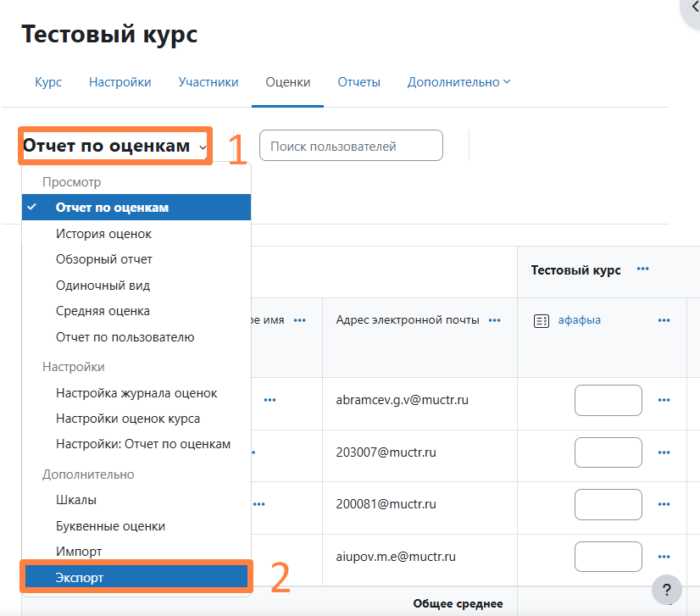This screenshot has height=616, width=700.
Task: Open three-dot menu in abramcev.g.v@muctr.ru row grade cell
Action: pos(664,401)
